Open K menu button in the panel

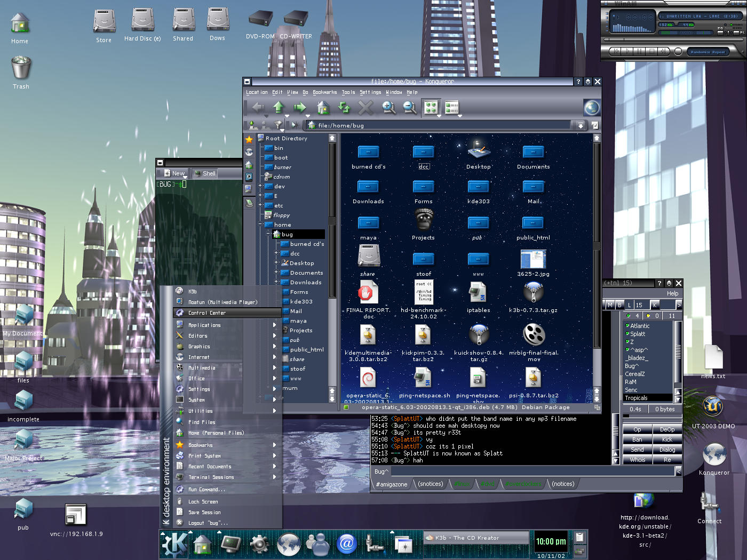point(175,543)
